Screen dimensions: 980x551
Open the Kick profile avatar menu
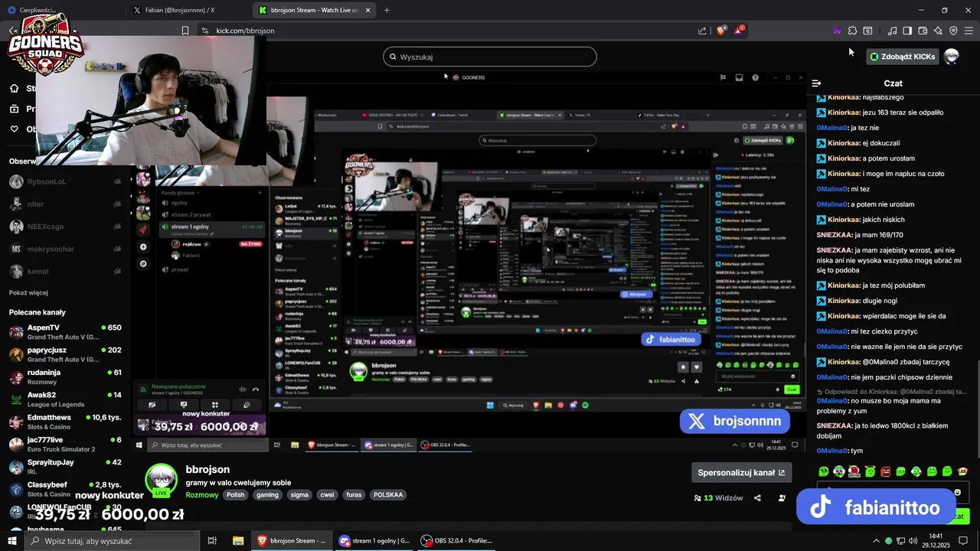tap(951, 57)
